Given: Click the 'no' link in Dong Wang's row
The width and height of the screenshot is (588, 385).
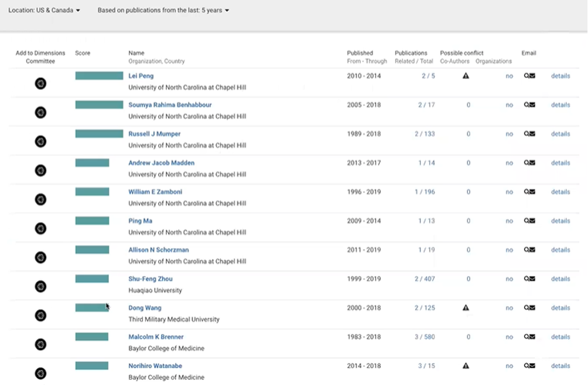Looking at the screenshot, I should 509,308.
